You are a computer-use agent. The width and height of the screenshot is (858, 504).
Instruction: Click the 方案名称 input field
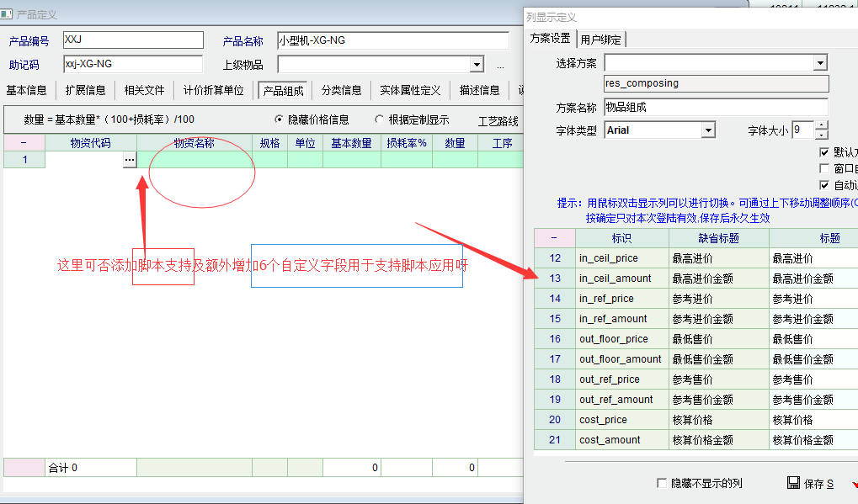(716, 107)
